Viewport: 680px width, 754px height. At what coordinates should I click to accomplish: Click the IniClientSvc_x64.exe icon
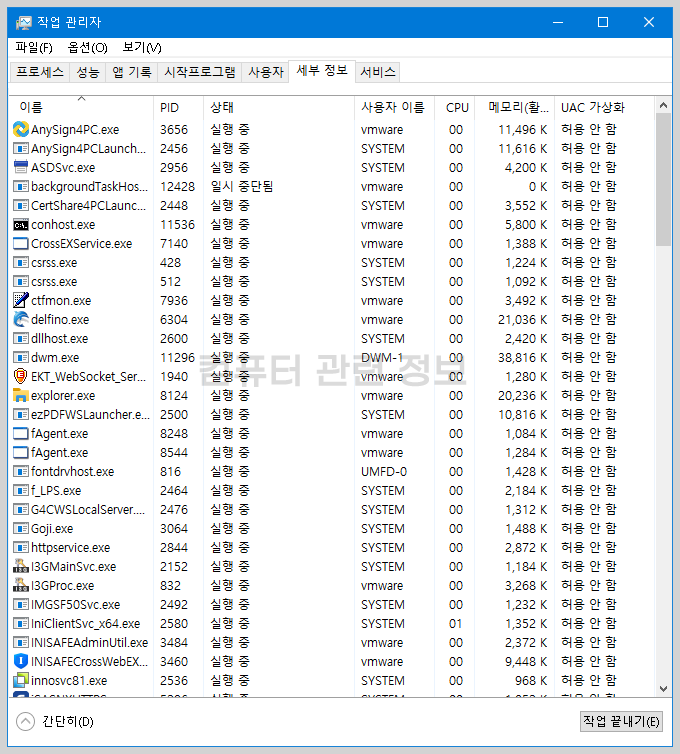(x=21, y=623)
